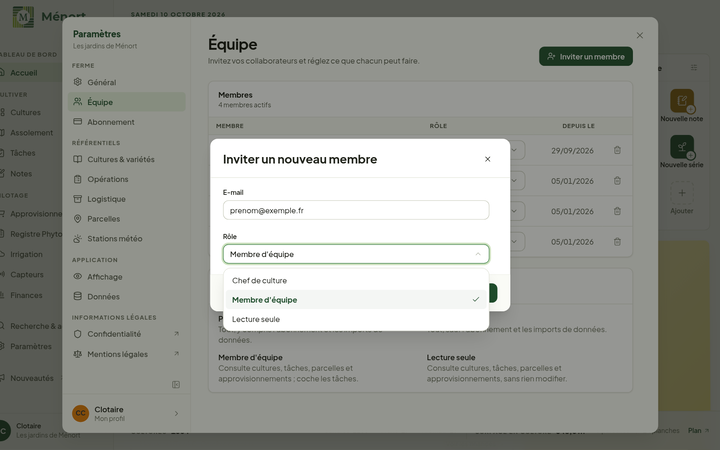Select the Chef de culture role option
Image resolution: width=720 pixels, height=450 pixels.
click(356, 281)
